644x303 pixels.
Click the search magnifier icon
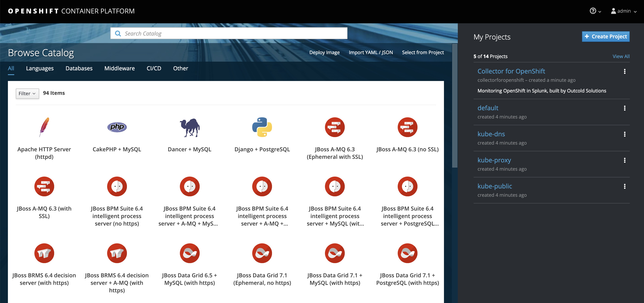tap(118, 33)
